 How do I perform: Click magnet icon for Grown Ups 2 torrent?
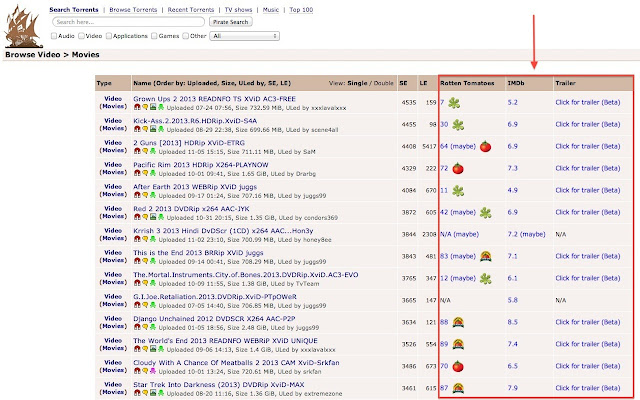[137, 107]
